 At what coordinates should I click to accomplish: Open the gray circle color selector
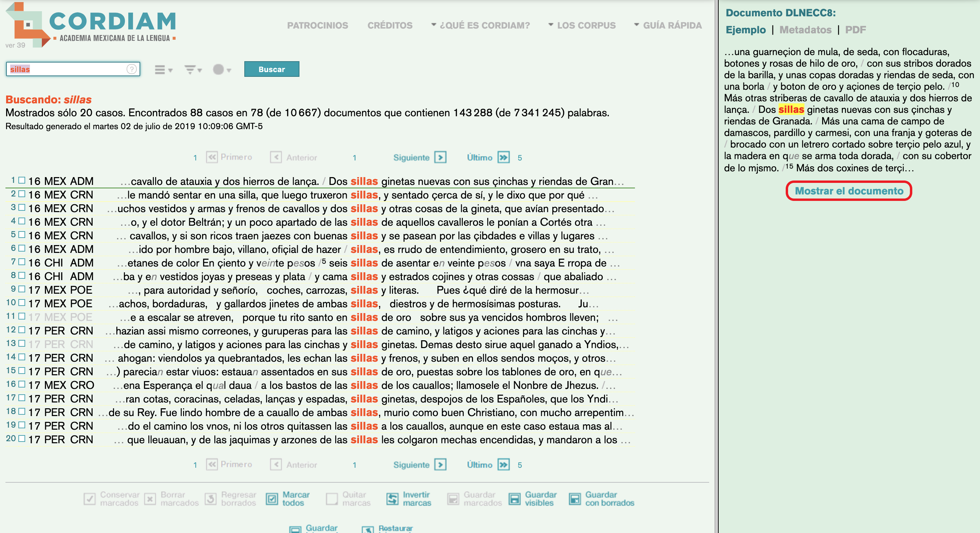[222, 70]
